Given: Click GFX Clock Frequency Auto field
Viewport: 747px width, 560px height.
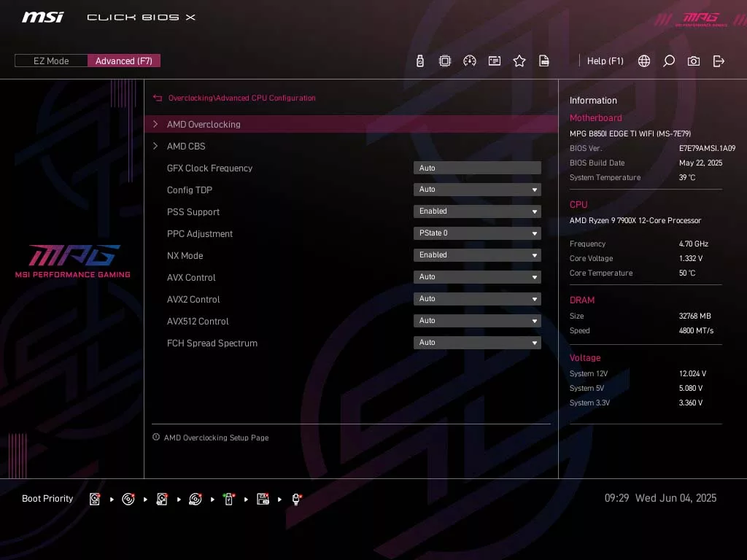Looking at the screenshot, I should [477, 168].
